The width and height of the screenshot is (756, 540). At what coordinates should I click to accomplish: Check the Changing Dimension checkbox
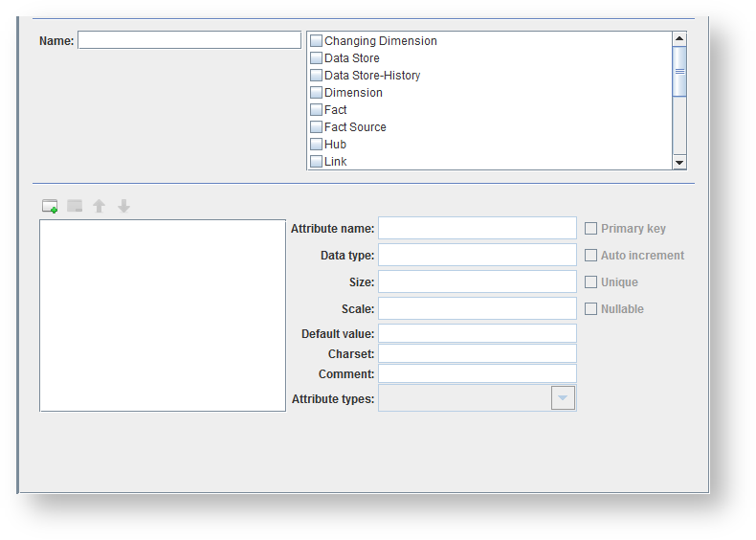pyautogui.click(x=316, y=41)
